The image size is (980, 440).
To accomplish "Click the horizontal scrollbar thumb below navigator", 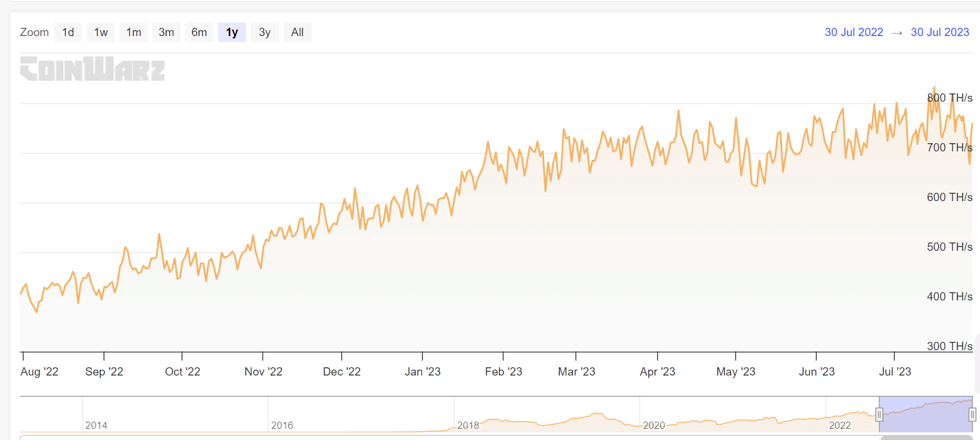I will pyautogui.click(x=926, y=438).
